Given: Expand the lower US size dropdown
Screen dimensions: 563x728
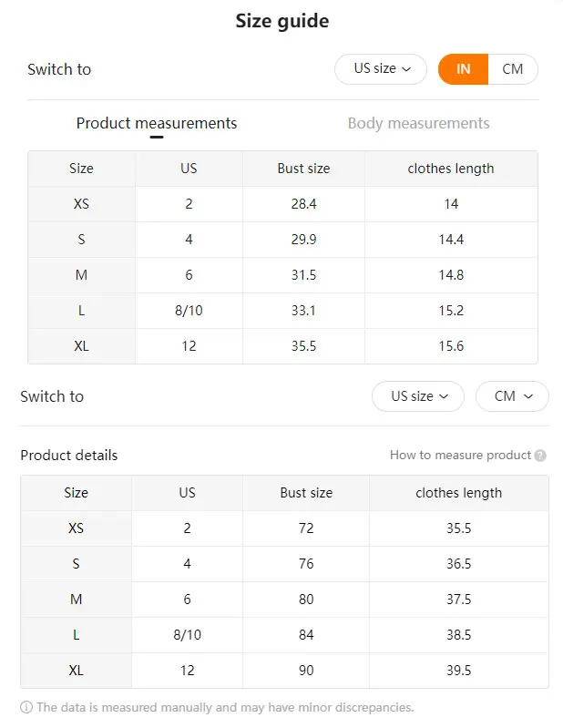Looking at the screenshot, I should [418, 396].
